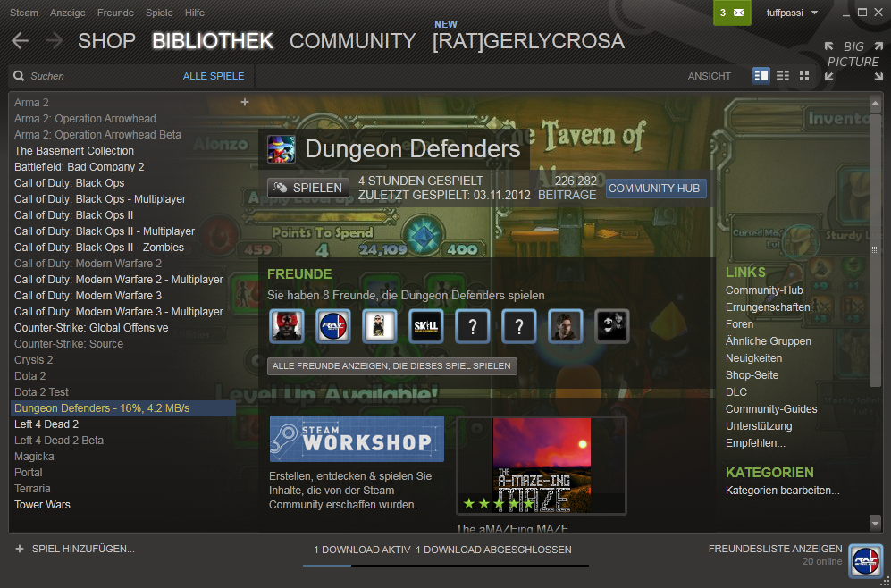Click SPIELEN button for Dungeon Defenders
The width and height of the screenshot is (891, 588).
tap(308, 188)
